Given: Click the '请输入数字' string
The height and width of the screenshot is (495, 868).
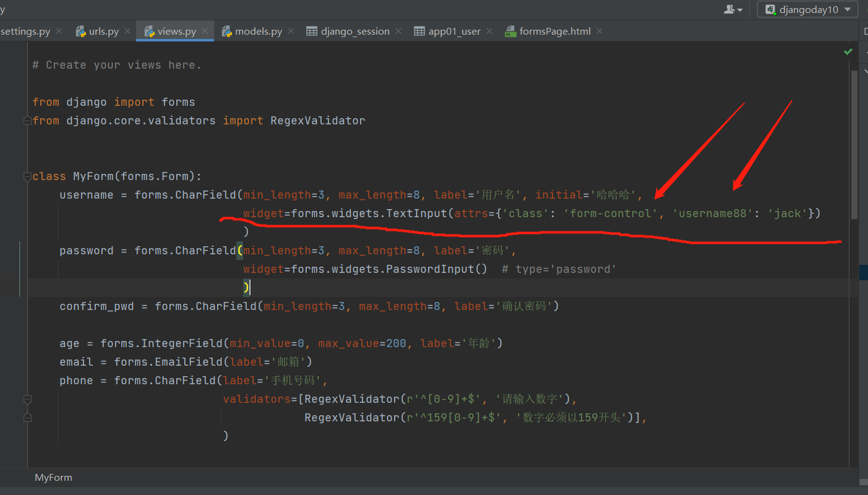Looking at the screenshot, I should point(530,399).
